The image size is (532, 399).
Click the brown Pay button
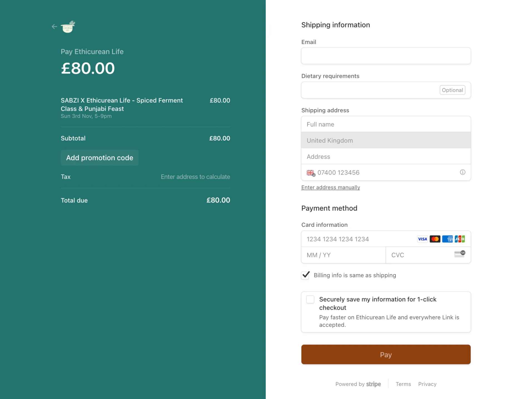[386, 355]
